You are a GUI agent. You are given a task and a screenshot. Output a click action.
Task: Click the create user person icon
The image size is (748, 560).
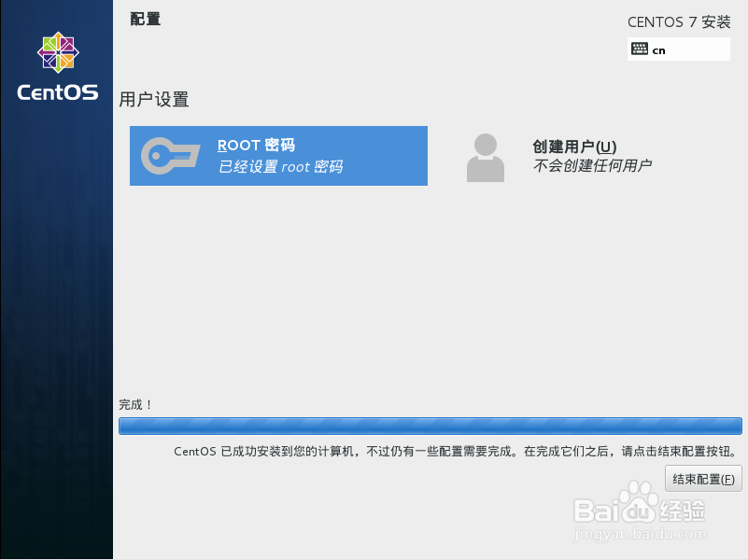(486, 158)
